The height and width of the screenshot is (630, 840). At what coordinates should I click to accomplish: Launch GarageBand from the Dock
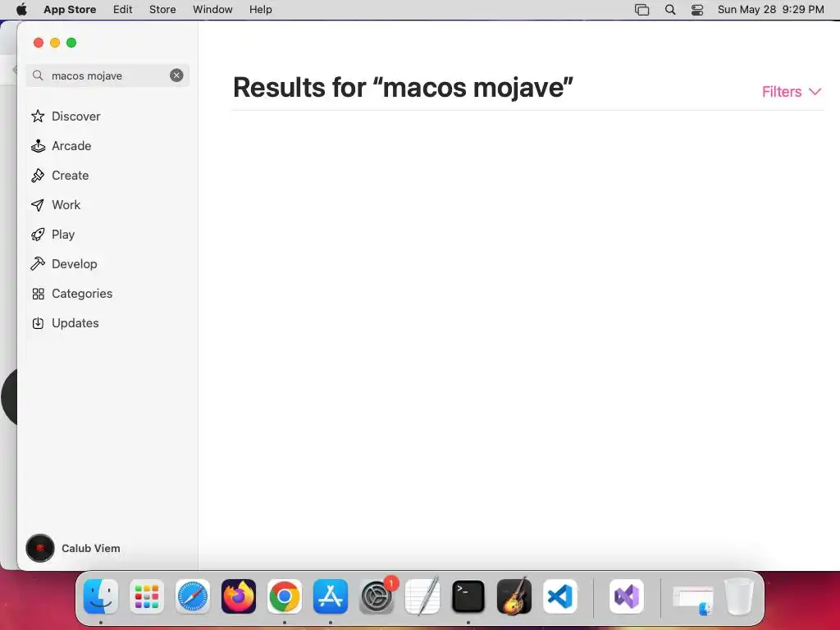tap(514, 596)
